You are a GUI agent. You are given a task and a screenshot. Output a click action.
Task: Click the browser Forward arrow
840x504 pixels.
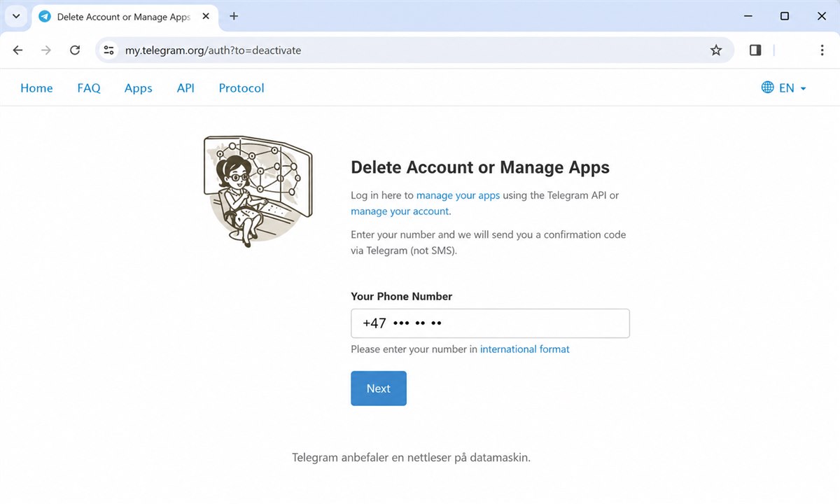(x=46, y=50)
